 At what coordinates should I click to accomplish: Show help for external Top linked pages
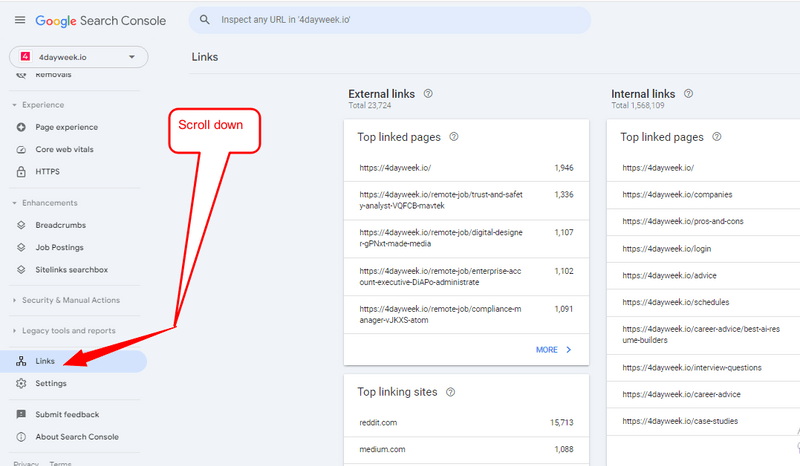(x=454, y=137)
